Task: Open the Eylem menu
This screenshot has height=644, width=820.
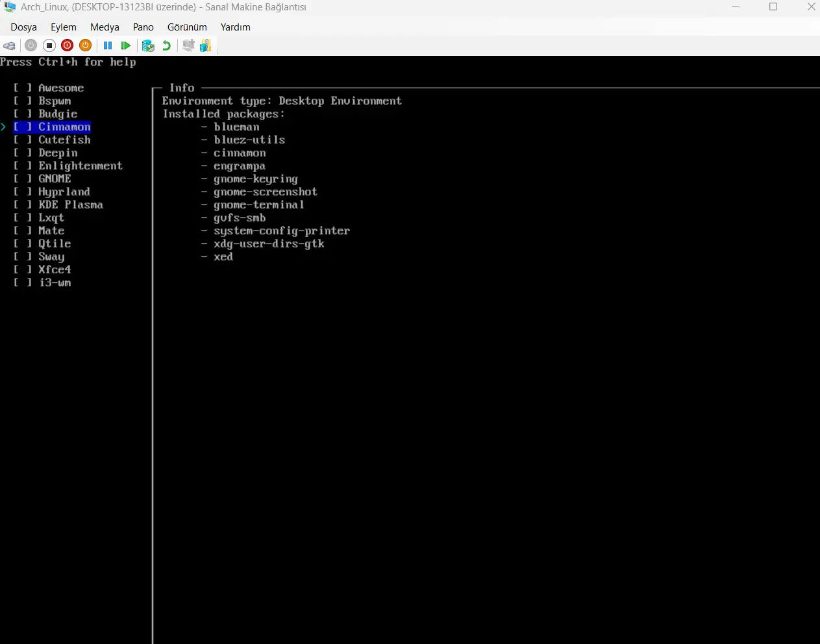Action: pyautogui.click(x=64, y=27)
